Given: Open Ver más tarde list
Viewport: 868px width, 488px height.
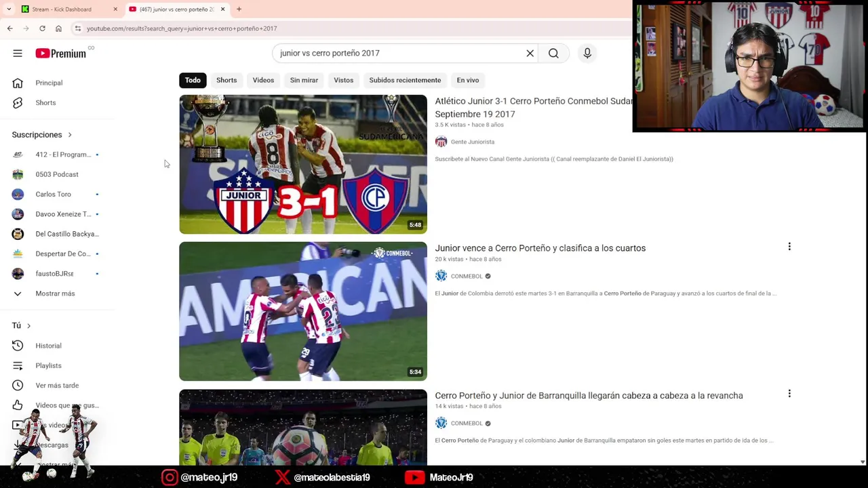Looking at the screenshot, I should pyautogui.click(x=57, y=386).
